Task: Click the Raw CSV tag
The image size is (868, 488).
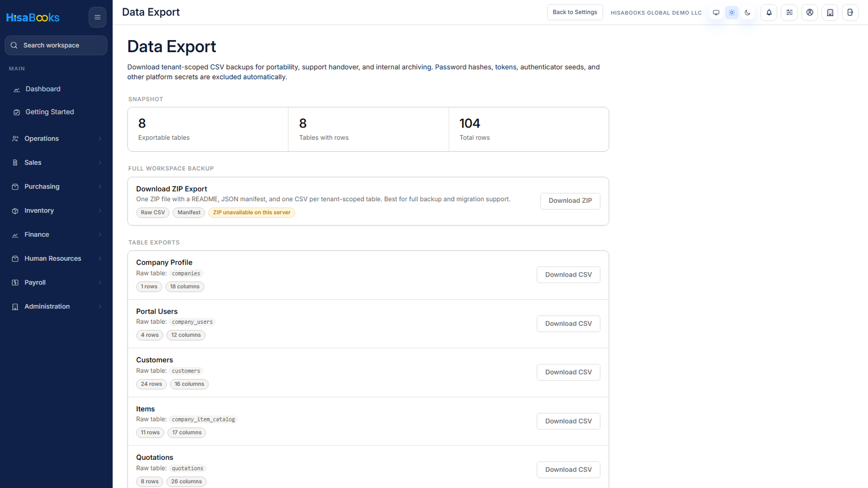Action: pyautogui.click(x=153, y=213)
